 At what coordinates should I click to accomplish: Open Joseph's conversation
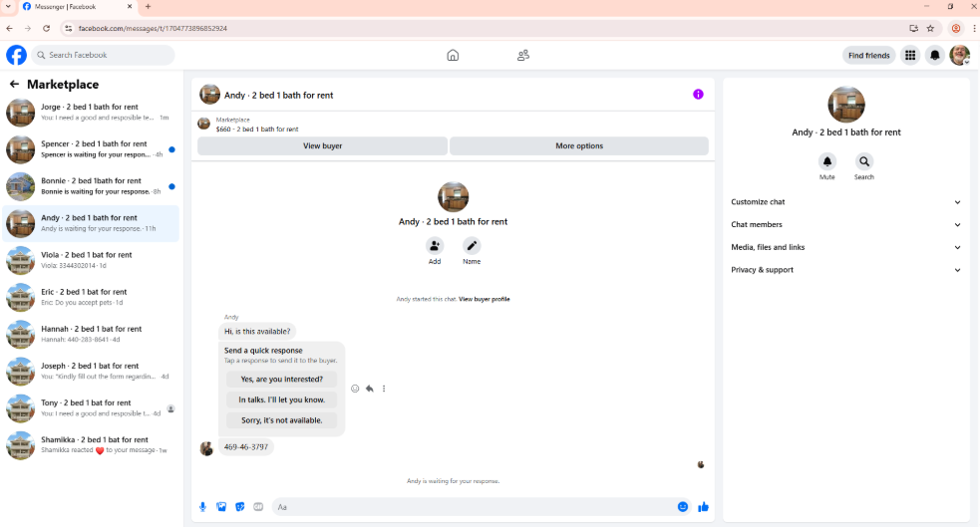[92, 371]
